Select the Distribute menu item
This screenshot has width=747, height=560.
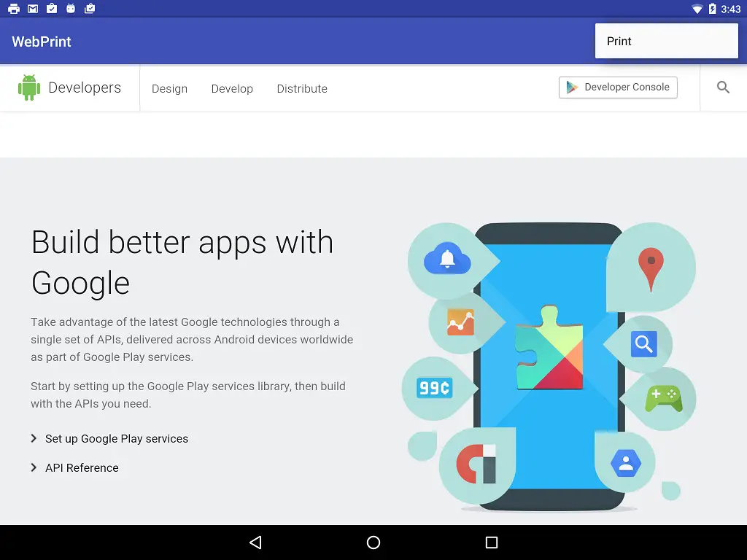tap(301, 88)
